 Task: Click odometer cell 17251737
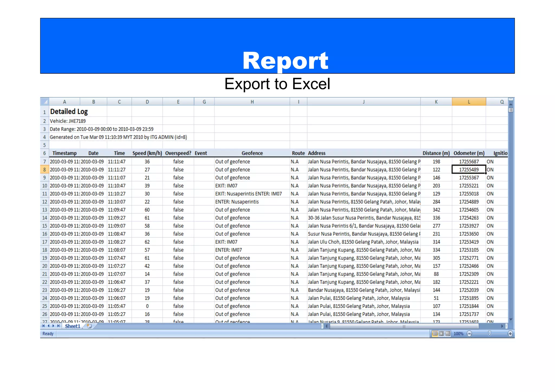coord(469,314)
